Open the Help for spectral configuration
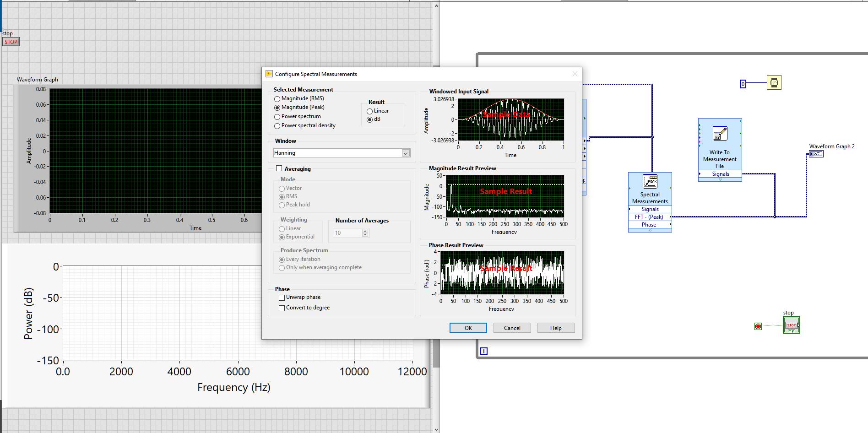Viewport: 868px width, 433px height. pos(556,327)
